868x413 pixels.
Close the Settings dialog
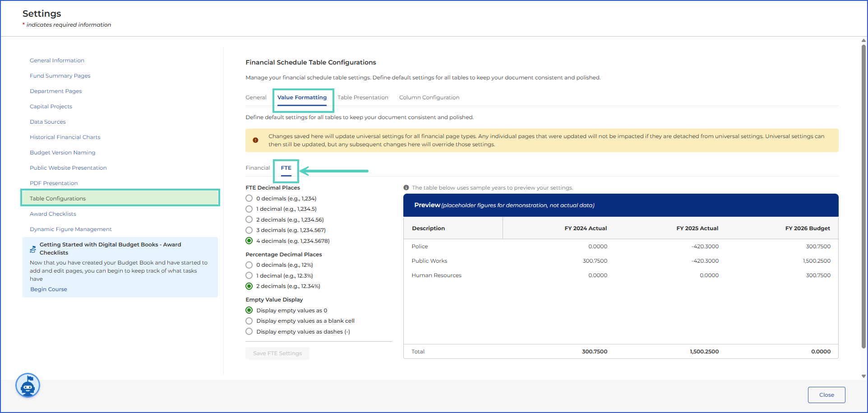826,395
